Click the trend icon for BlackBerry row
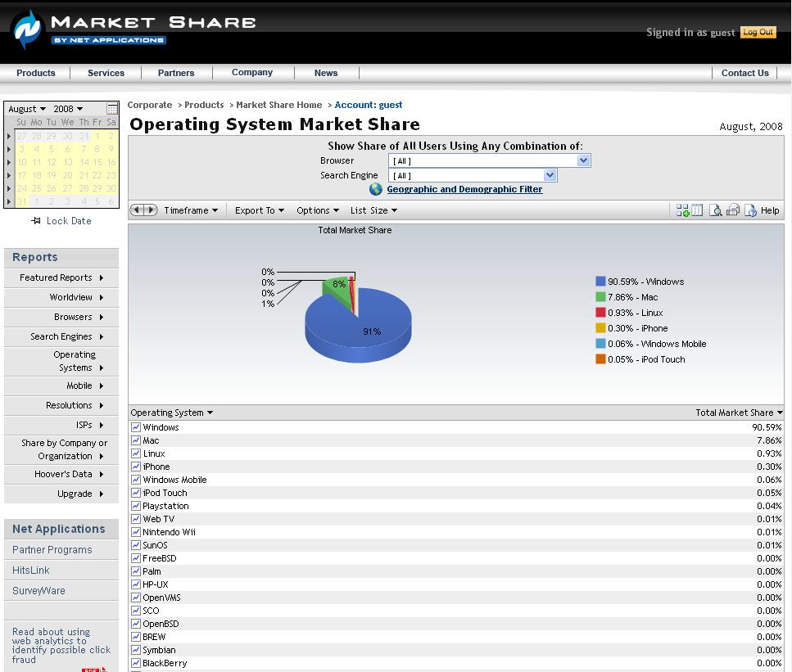This screenshot has height=672, width=792. click(x=136, y=663)
